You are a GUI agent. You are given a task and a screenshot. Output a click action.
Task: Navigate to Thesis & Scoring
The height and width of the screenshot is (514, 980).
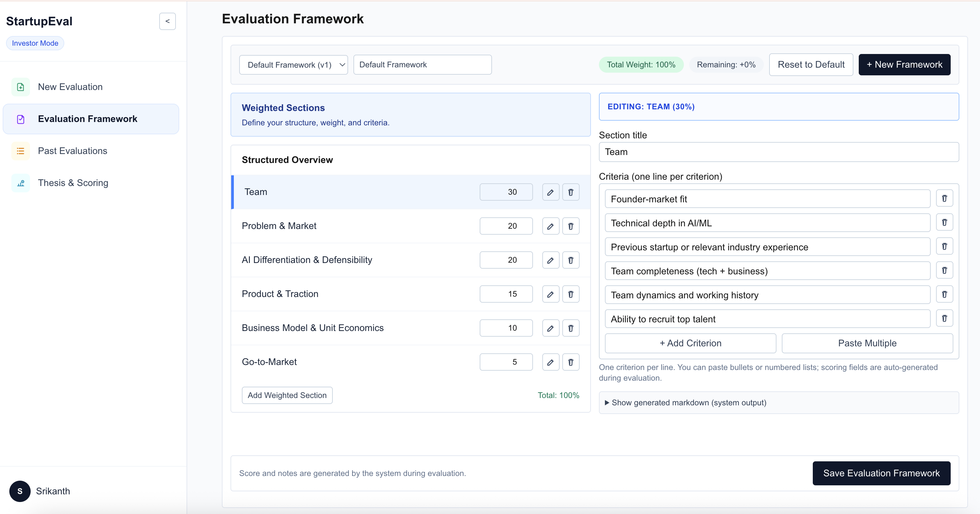click(73, 183)
